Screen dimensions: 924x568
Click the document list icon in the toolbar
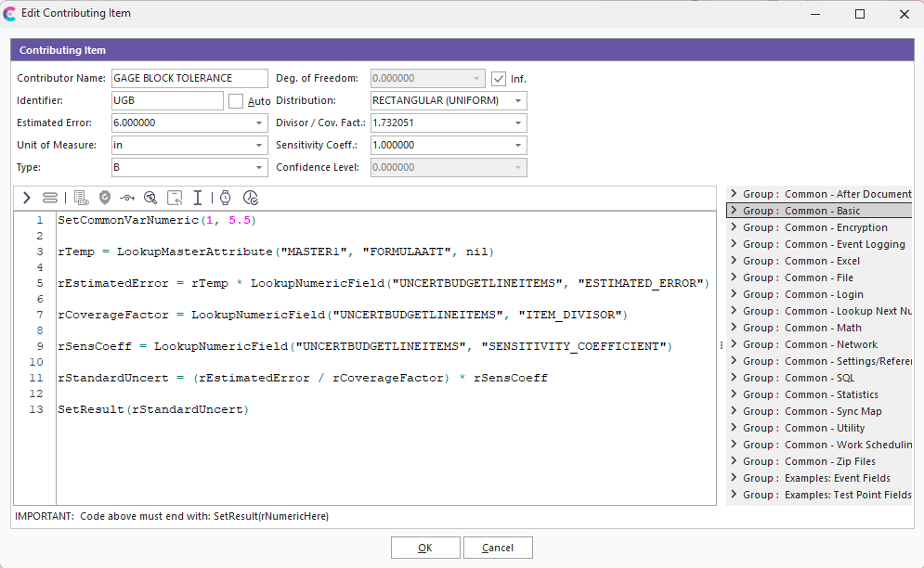pyautogui.click(x=81, y=198)
